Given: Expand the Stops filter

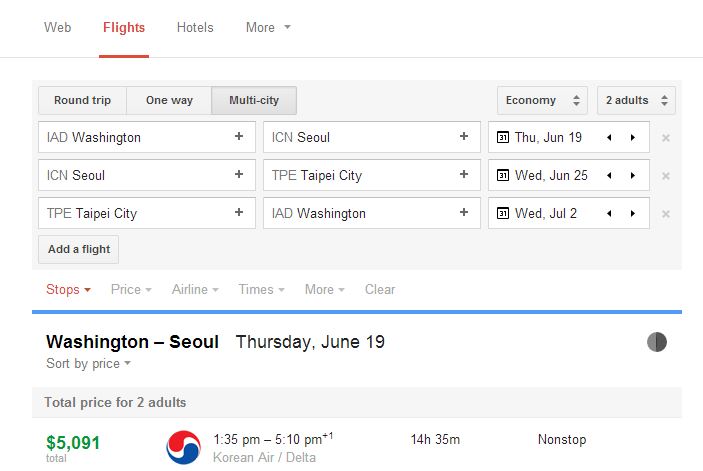Looking at the screenshot, I should coord(68,290).
